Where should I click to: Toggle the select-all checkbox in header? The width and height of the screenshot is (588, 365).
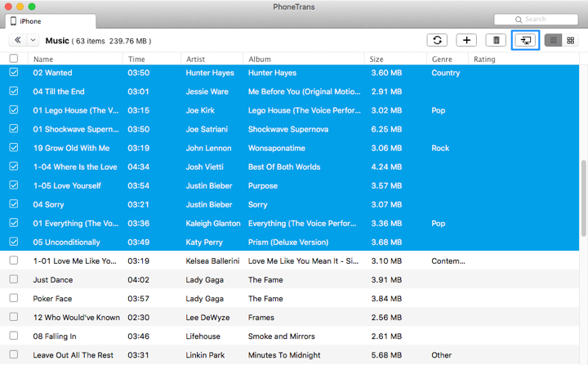click(x=14, y=59)
